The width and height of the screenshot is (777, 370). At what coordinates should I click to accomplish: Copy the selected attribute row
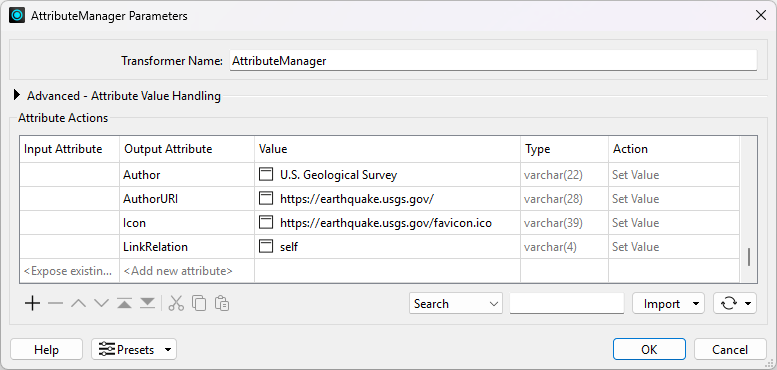click(x=199, y=303)
